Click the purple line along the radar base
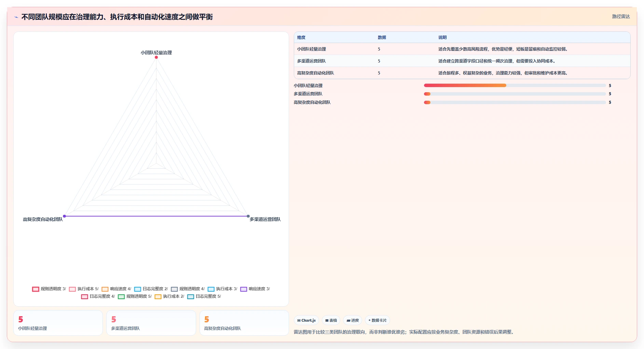The width and height of the screenshot is (644, 349). click(x=156, y=216)
